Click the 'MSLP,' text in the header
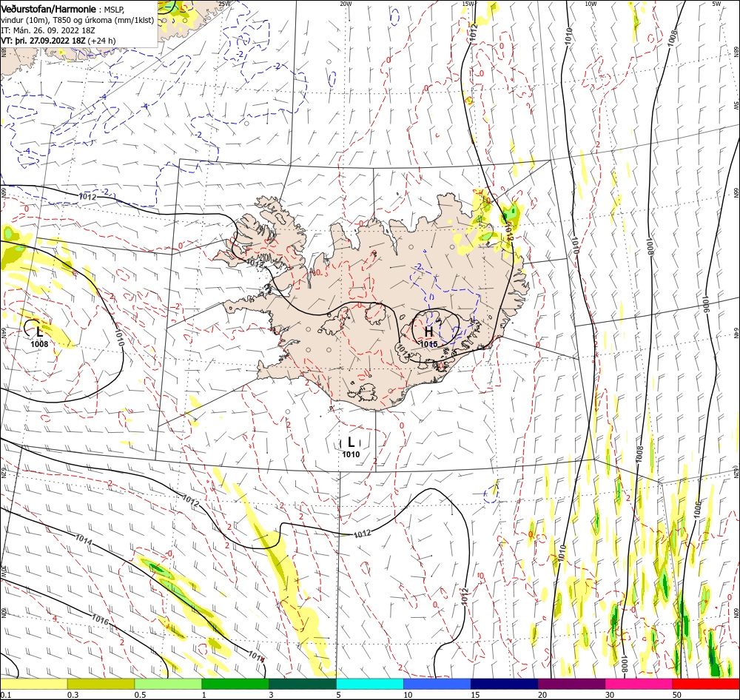Viewport: 740px width, 700px height. click(x=114, y=10)
